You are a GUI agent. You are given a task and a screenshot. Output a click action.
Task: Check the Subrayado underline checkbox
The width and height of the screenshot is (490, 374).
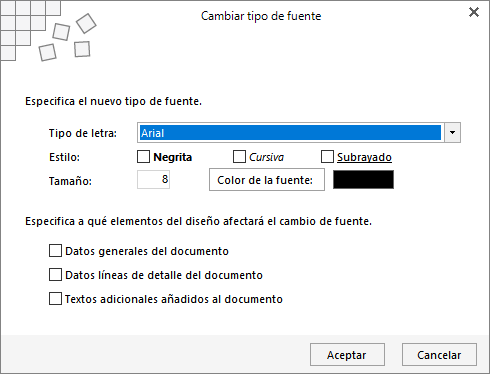[327, 157]
